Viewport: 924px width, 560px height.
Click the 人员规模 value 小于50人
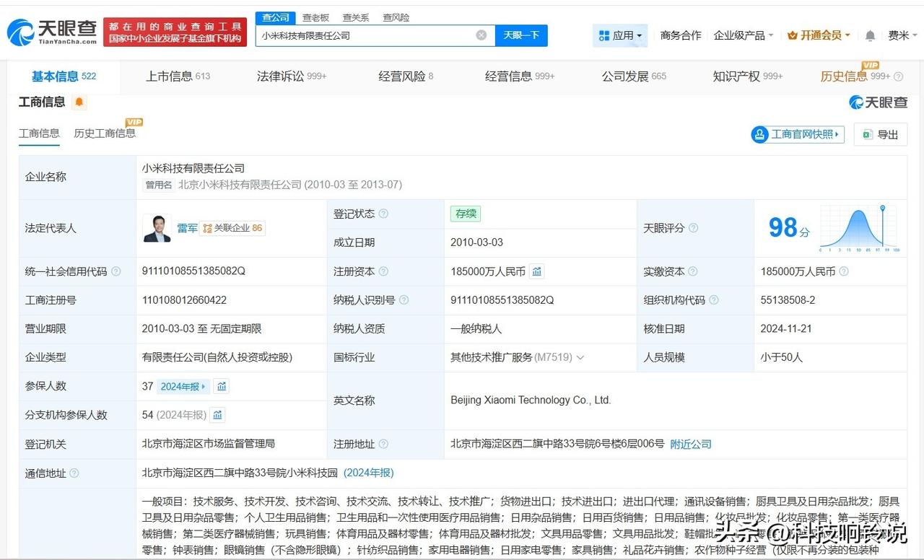(x=781, y=358)
